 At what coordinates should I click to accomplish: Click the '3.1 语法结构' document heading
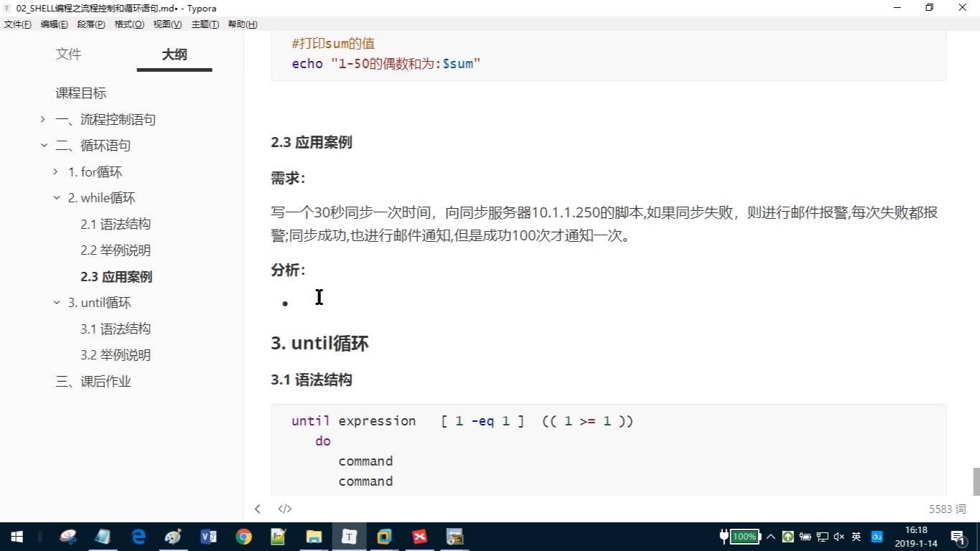pos(311,380)
